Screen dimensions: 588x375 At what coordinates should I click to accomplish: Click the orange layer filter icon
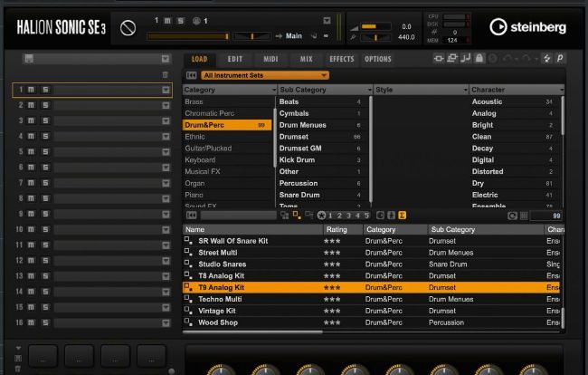pos(297,215)
